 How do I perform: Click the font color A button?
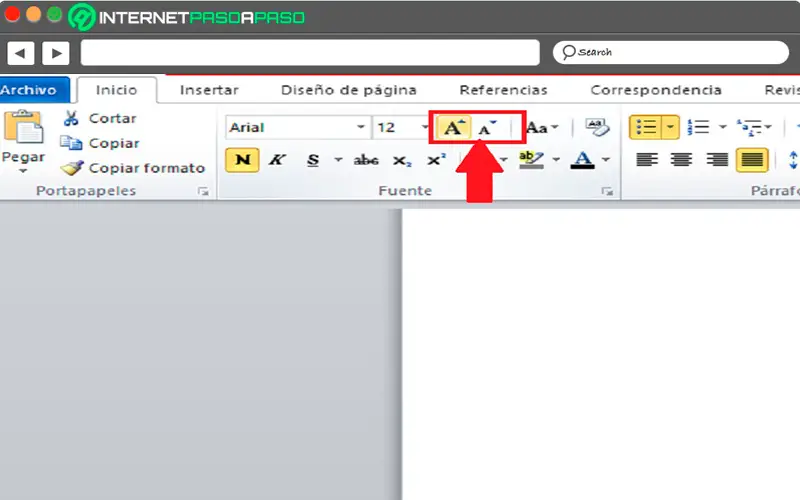click(582, 160)
